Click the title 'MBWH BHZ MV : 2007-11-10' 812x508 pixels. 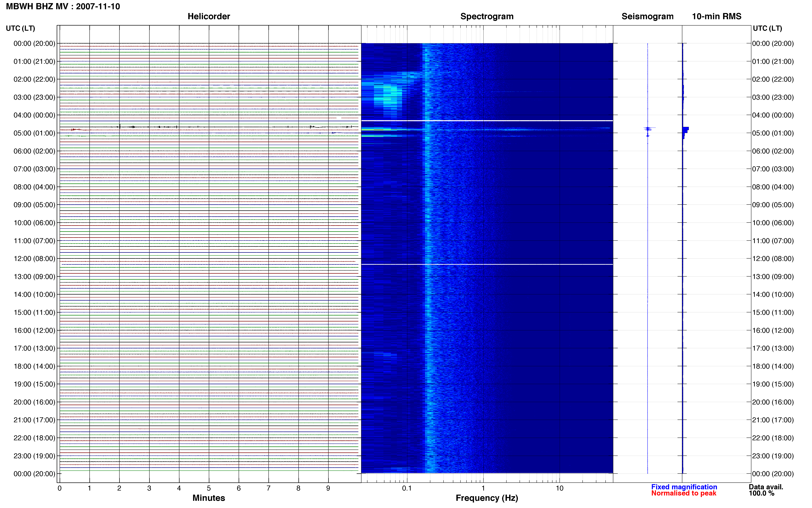pyautogui.click(x=63, y=6)
